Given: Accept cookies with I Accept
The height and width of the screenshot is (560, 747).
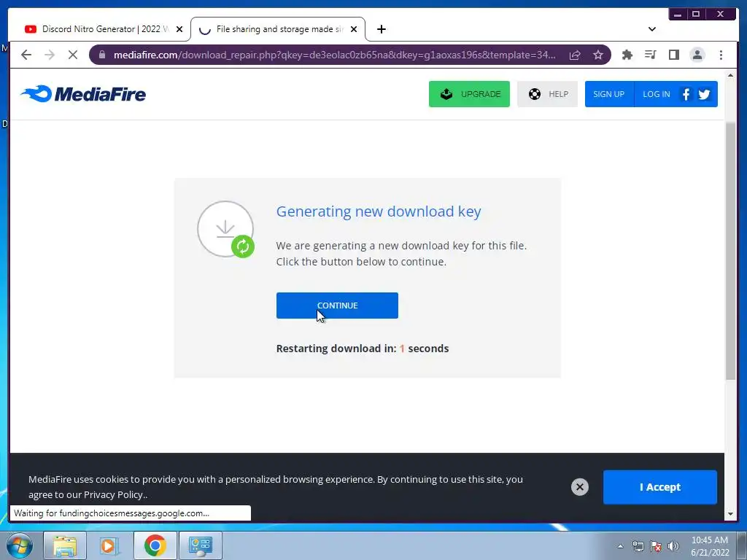Looking at the screenshot, I should (x=659, y=487).
